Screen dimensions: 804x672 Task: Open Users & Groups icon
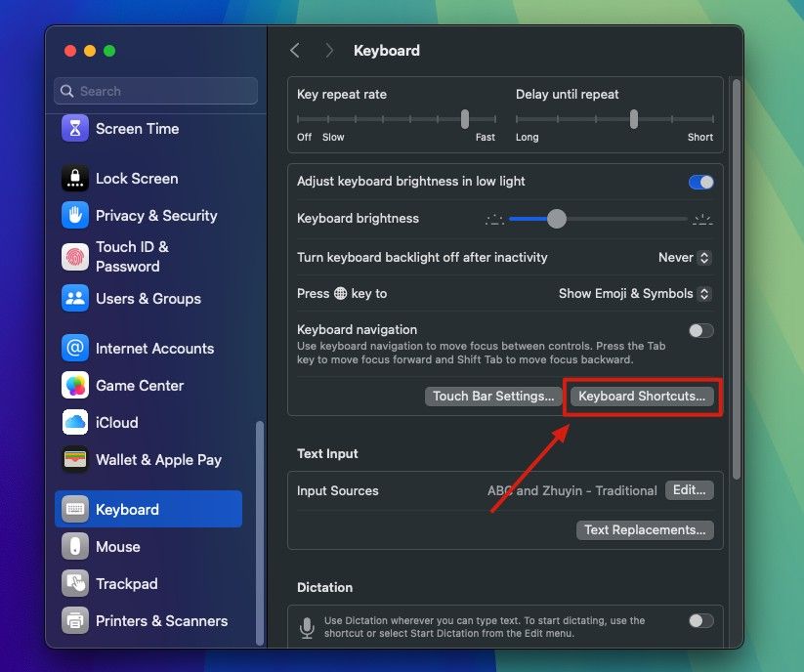coord(75,298)
